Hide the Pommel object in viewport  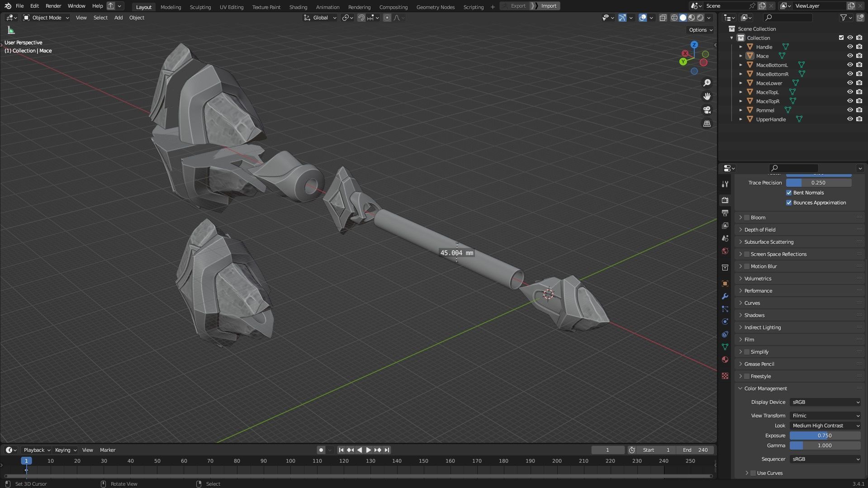coord(850,110)
